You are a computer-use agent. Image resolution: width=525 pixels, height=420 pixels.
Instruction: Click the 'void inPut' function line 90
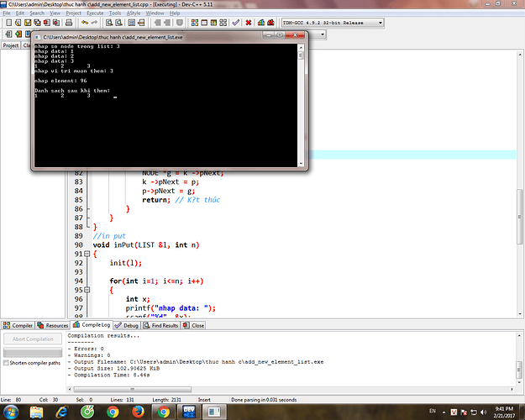(x=146, y=244)
